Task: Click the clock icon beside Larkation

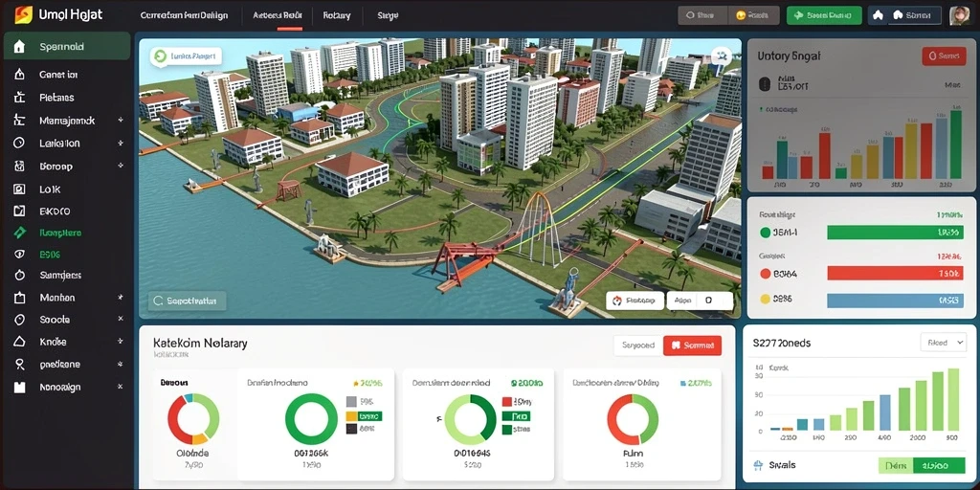Action: point(19,144)
